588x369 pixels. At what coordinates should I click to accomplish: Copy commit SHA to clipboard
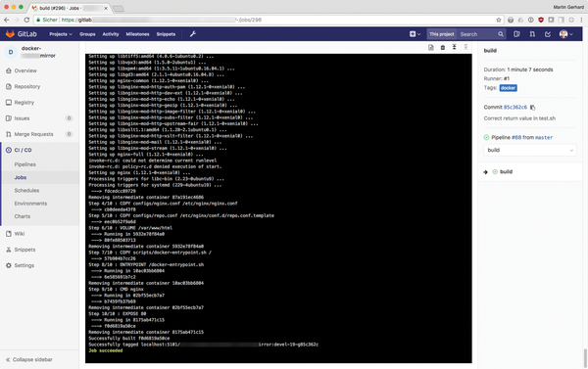point(532,108)
